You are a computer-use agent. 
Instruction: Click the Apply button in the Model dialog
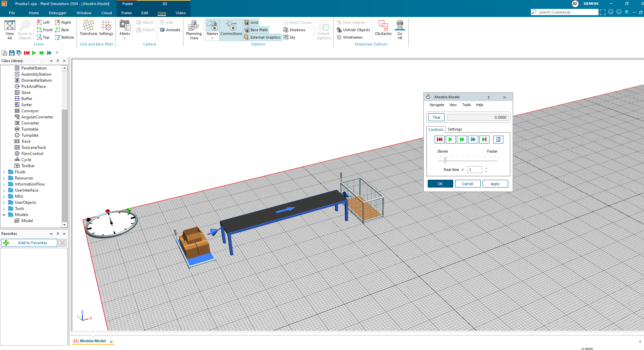[495, 183]
